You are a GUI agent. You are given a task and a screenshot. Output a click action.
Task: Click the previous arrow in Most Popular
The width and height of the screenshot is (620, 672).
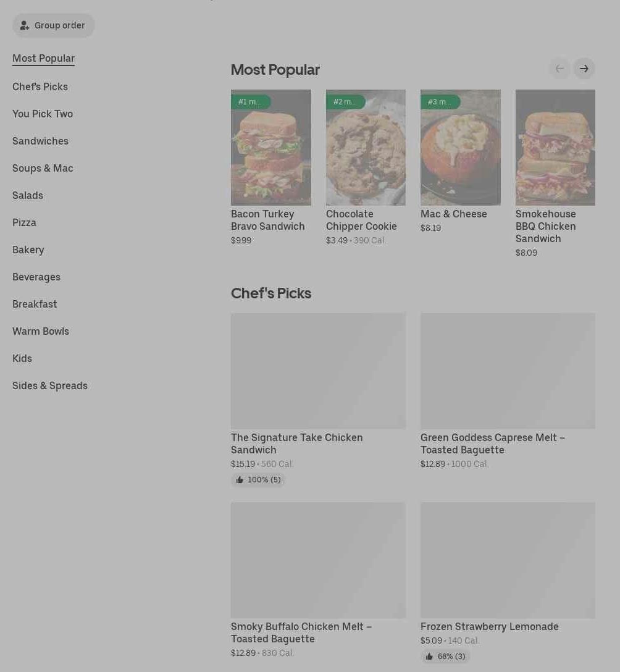pos(559,69)
